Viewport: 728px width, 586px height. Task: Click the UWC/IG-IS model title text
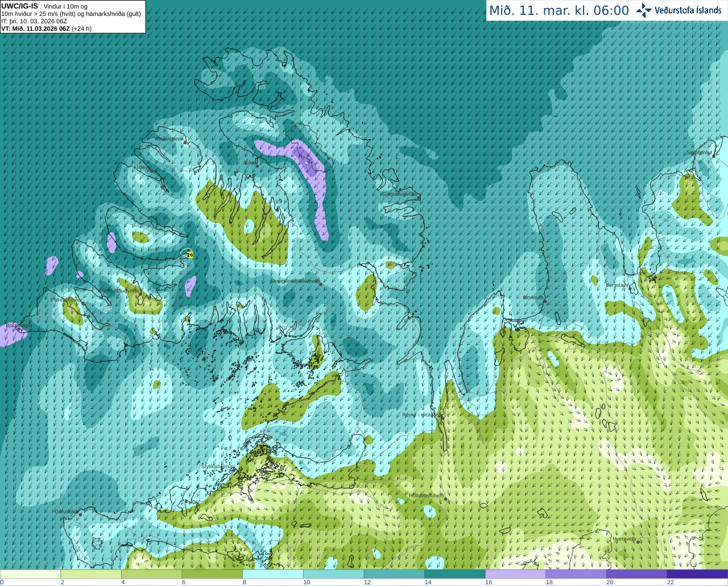coord(19,6)
